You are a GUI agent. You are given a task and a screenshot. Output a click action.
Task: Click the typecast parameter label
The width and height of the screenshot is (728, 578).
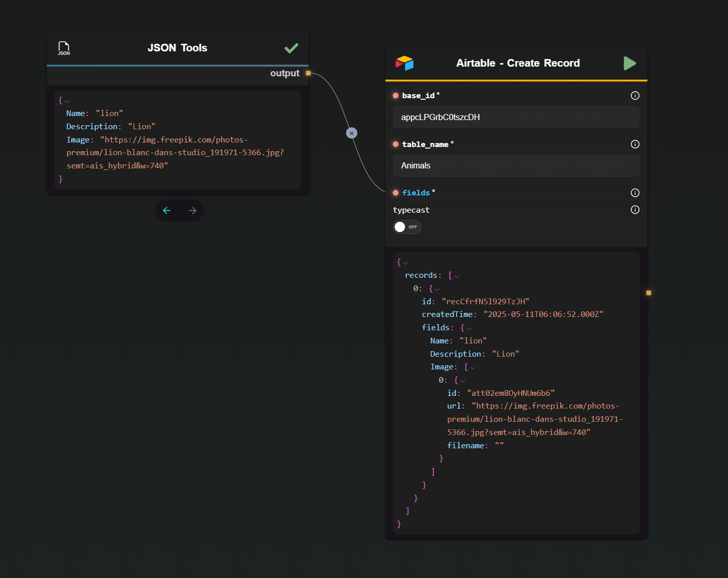point(411,210)
